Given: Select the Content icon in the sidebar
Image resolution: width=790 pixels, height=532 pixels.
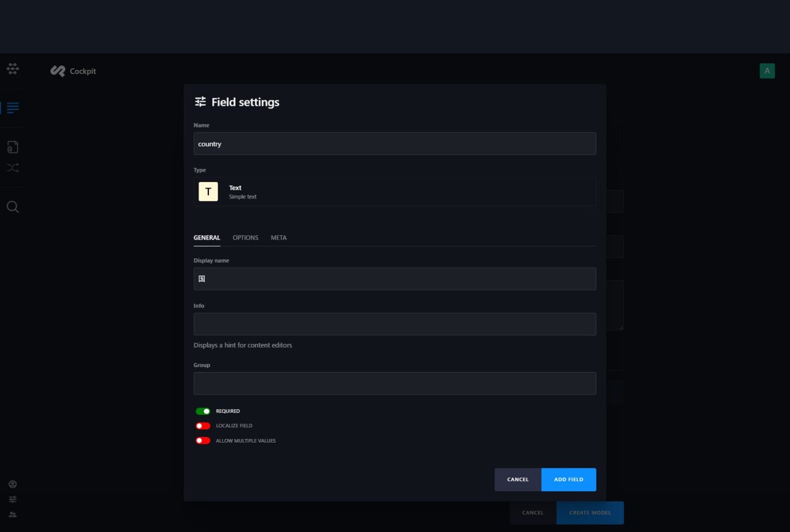Looking at the screenshot, I should [12, 108].
